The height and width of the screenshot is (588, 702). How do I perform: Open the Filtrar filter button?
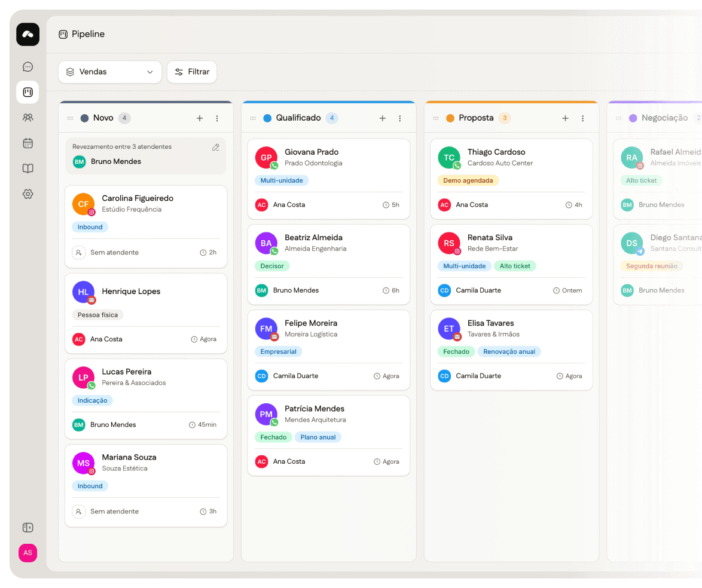coord(192,72)
